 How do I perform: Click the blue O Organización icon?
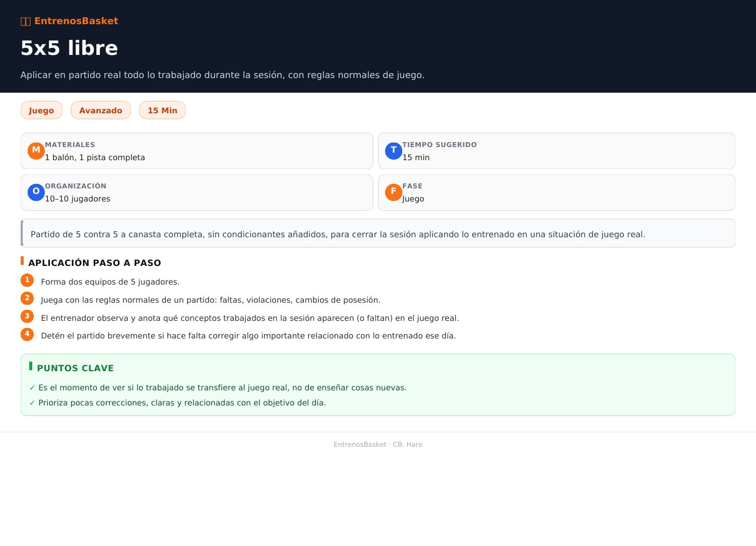pyautogui.click(x=36, y=192)
